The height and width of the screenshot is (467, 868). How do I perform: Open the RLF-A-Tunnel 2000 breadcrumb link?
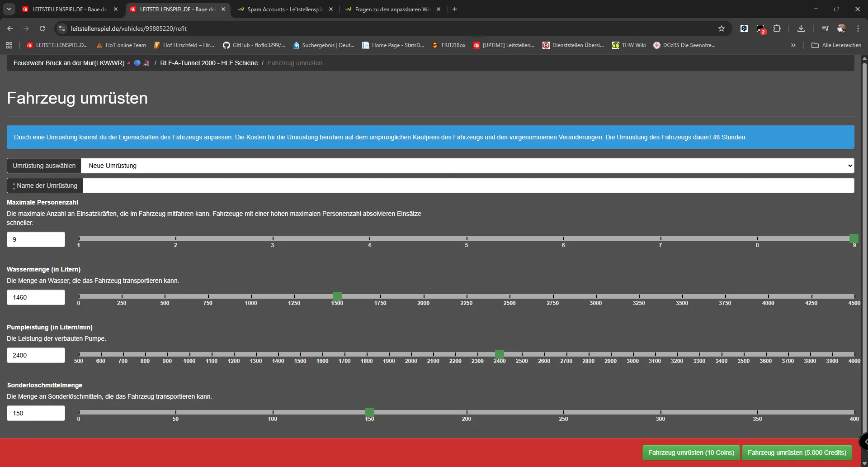(x=209, y=63)
